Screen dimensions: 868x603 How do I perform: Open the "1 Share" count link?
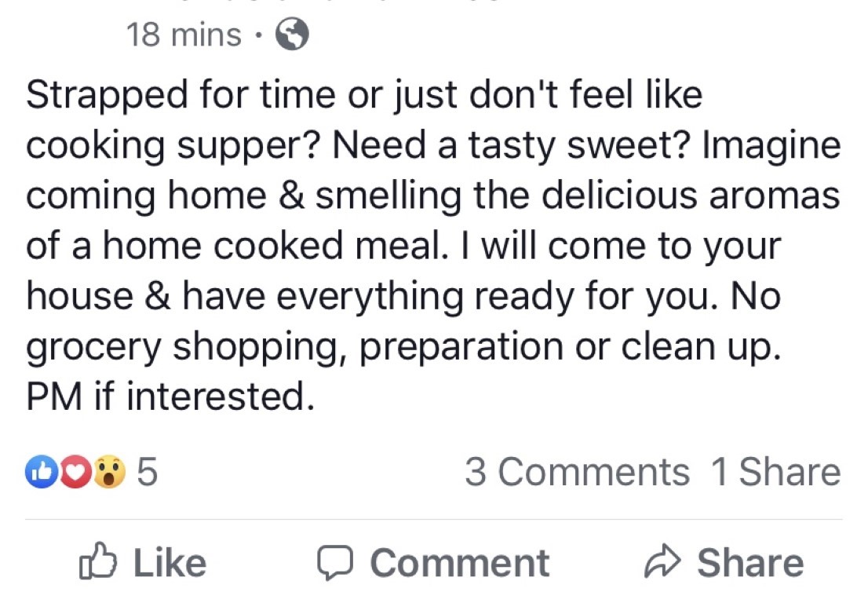coord(775,472)
